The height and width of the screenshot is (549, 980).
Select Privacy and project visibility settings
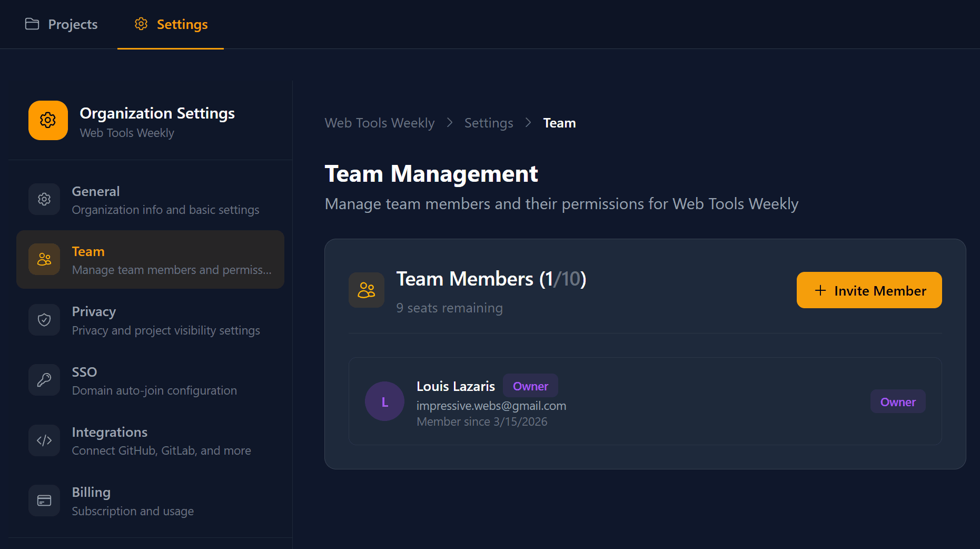tap(165, 330)
